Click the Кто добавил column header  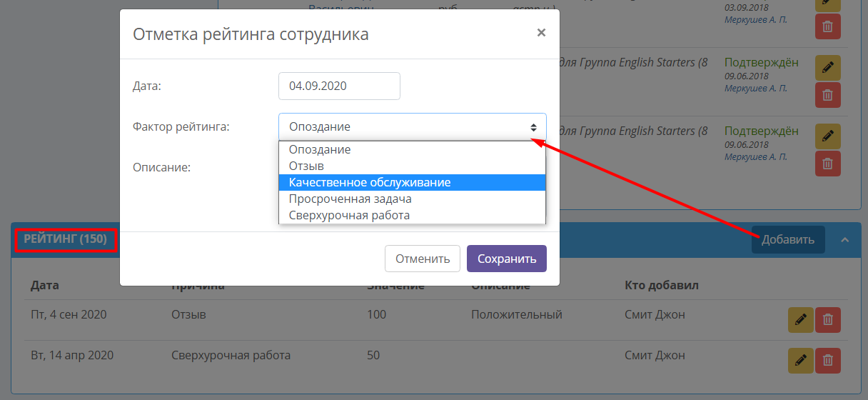(661, 286)
